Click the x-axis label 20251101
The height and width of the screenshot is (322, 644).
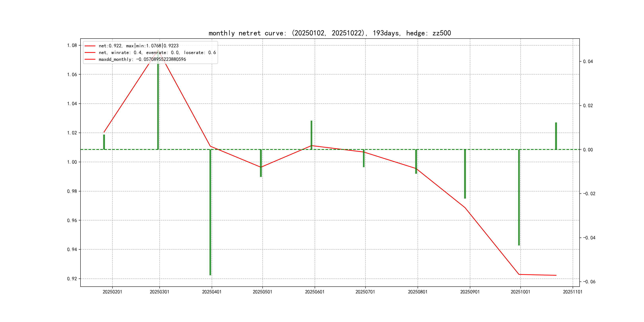point(572,292)
